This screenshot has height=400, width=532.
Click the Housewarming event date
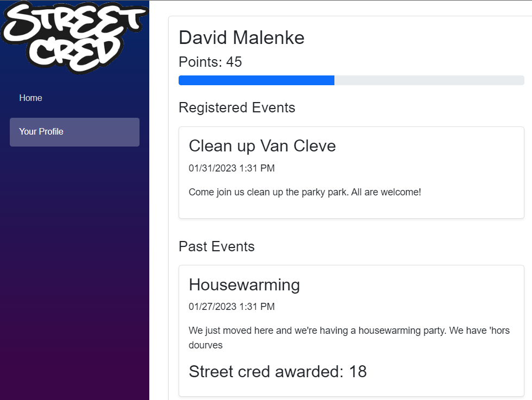tap(232, 307)
